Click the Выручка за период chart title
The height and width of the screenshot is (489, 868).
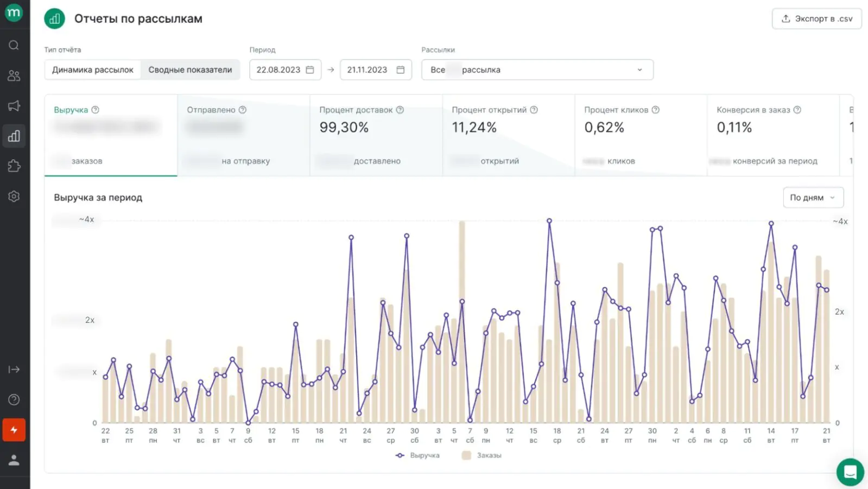pos(98,198)
